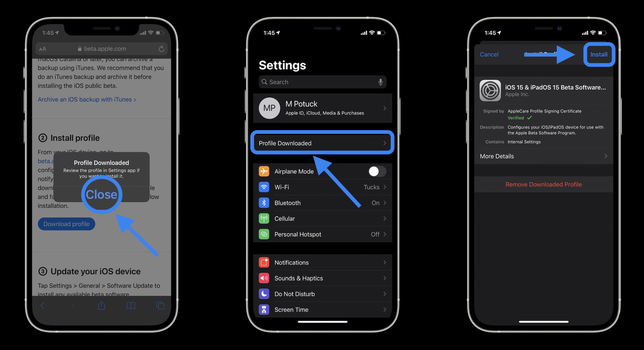This screenshot has height=350, width=644.
Task: Toggle Bluetooth on or off
Action: [322, 203]
